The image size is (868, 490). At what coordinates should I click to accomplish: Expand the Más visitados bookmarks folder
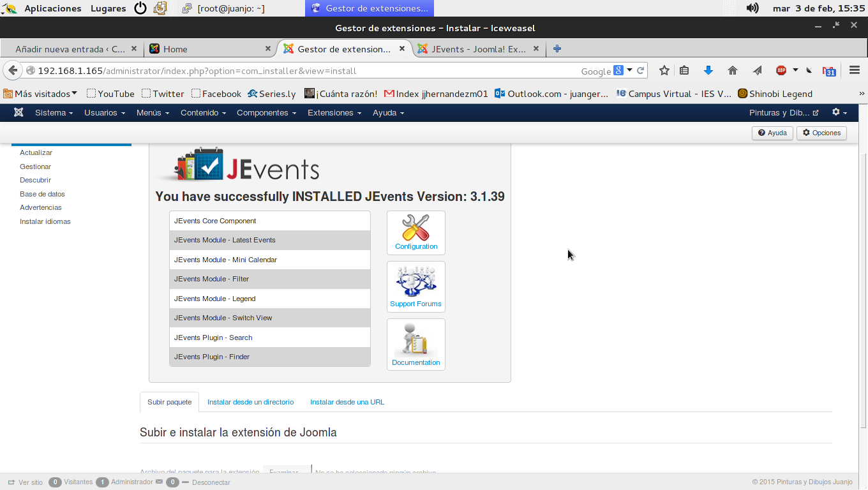click(x=41, y=94)
